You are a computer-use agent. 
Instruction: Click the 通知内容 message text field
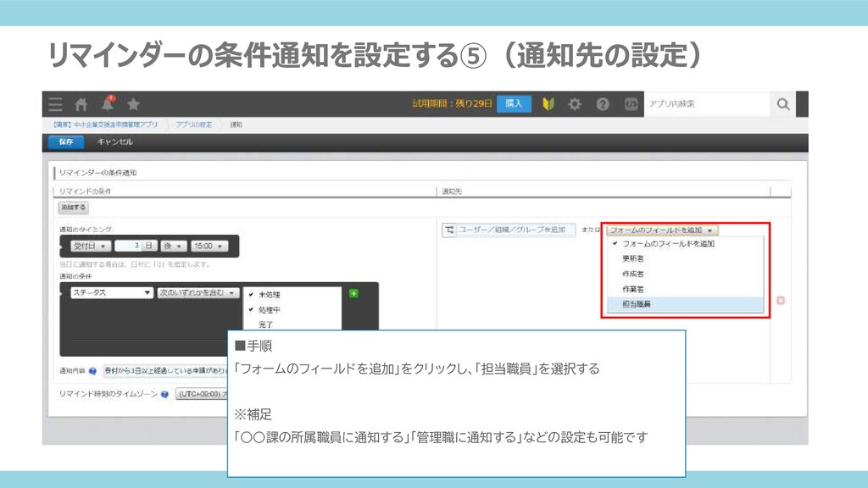tap(165, 371)
